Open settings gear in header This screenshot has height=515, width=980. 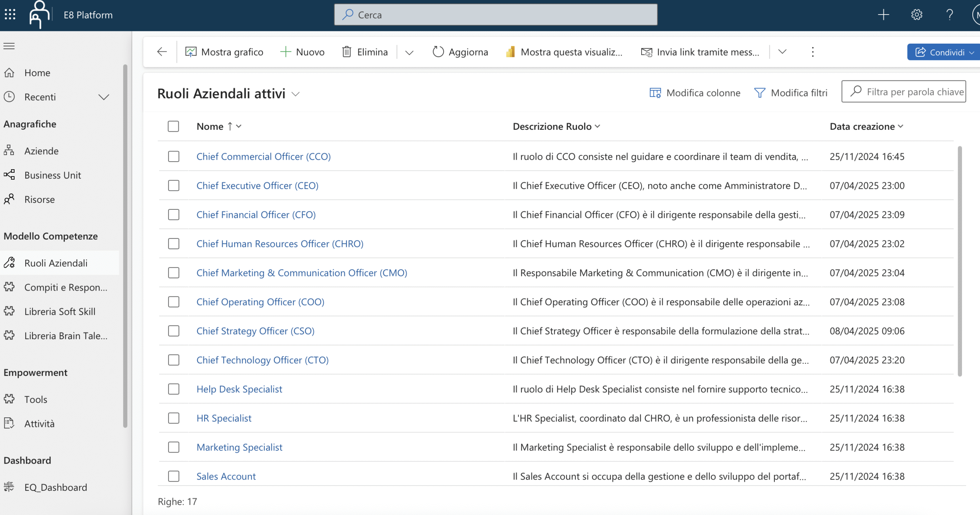click(x=916, y=15)
